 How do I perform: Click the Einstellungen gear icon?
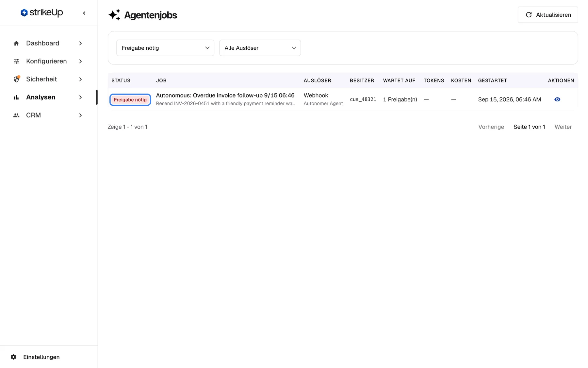tap(13, 357)
